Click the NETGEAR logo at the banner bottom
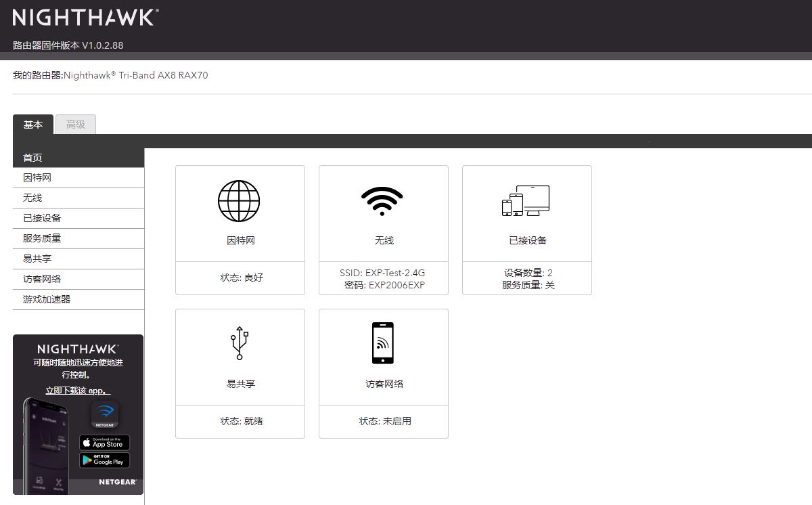 tap(118, 483)
